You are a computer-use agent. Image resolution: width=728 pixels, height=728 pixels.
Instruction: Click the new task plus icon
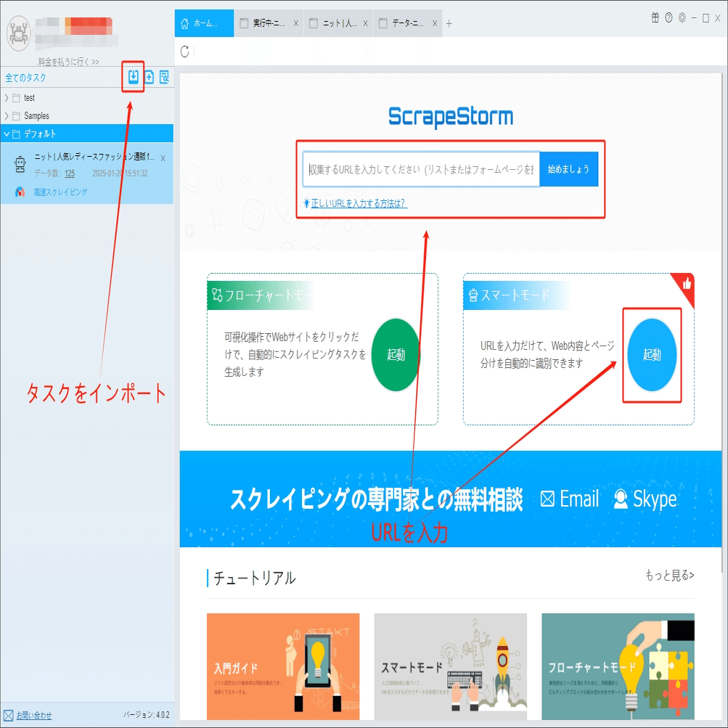pos(149,77)
